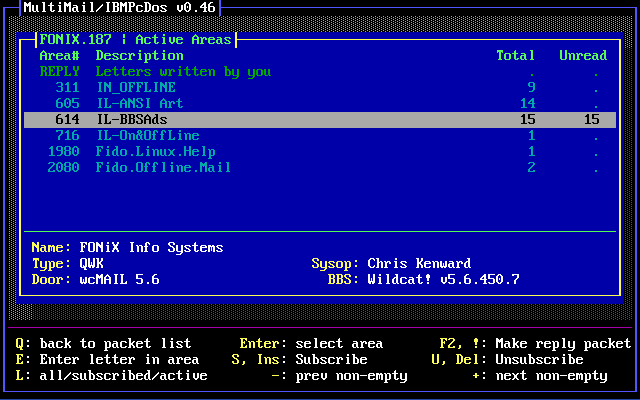
Task: Click Subscribe in the help bar
Action: [331, 360]
